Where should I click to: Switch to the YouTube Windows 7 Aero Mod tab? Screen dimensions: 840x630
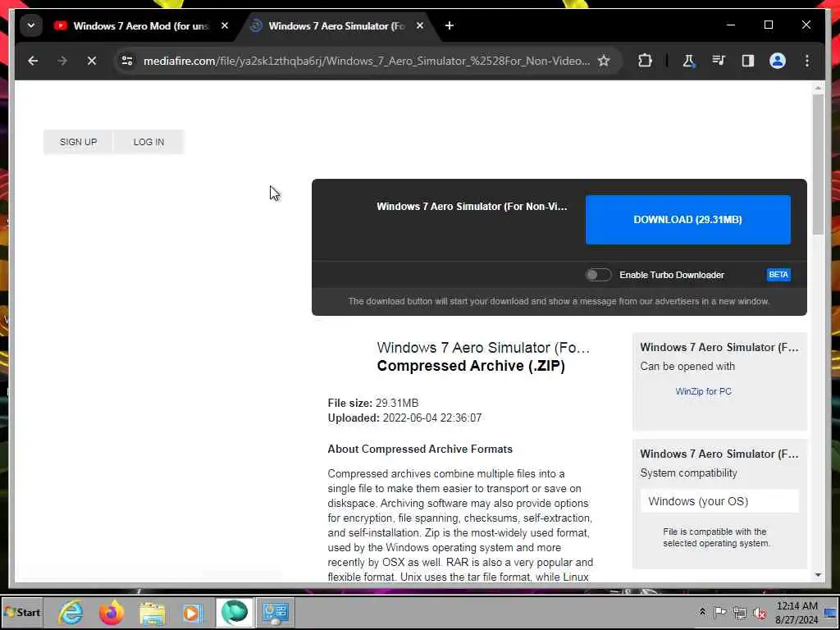tap(141, 25)
